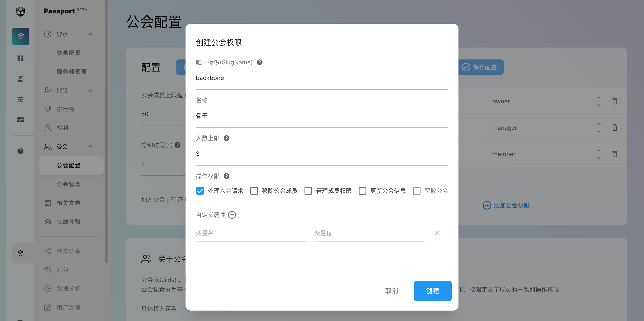The width and height of the screenshot is (644, 321).
Task: Collapse the 登录 menu section
Action: click(90, 34)
